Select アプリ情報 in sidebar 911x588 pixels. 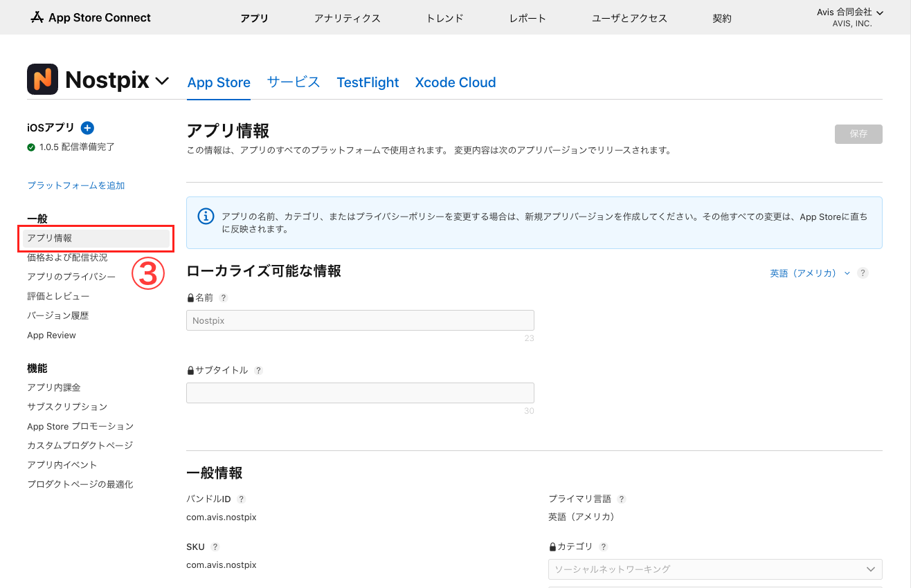[x=96, y=238]
